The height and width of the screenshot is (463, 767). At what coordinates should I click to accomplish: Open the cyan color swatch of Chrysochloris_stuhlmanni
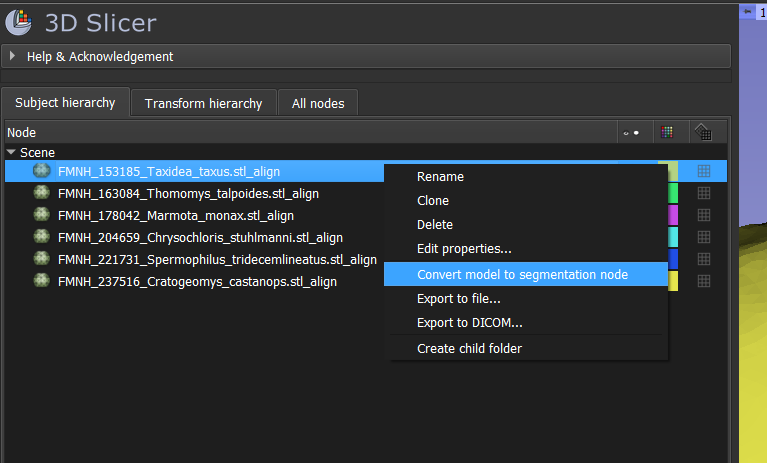[x=673, y=237]
